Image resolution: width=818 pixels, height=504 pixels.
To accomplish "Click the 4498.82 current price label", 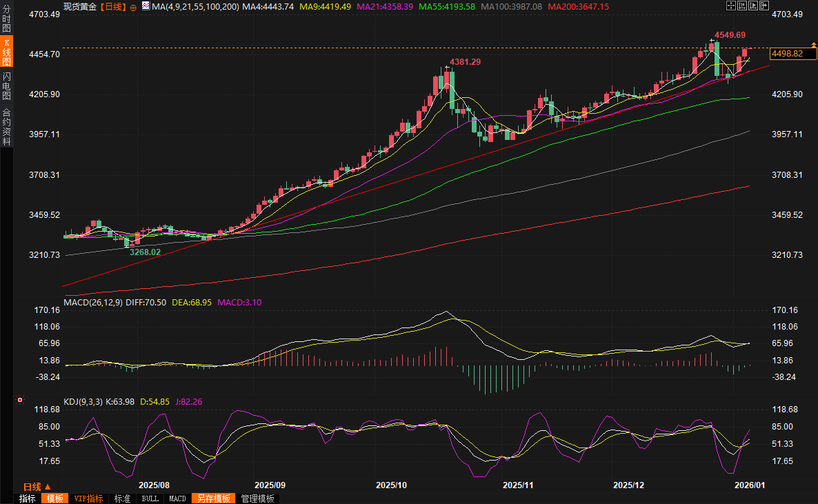I will pos(787,54).
